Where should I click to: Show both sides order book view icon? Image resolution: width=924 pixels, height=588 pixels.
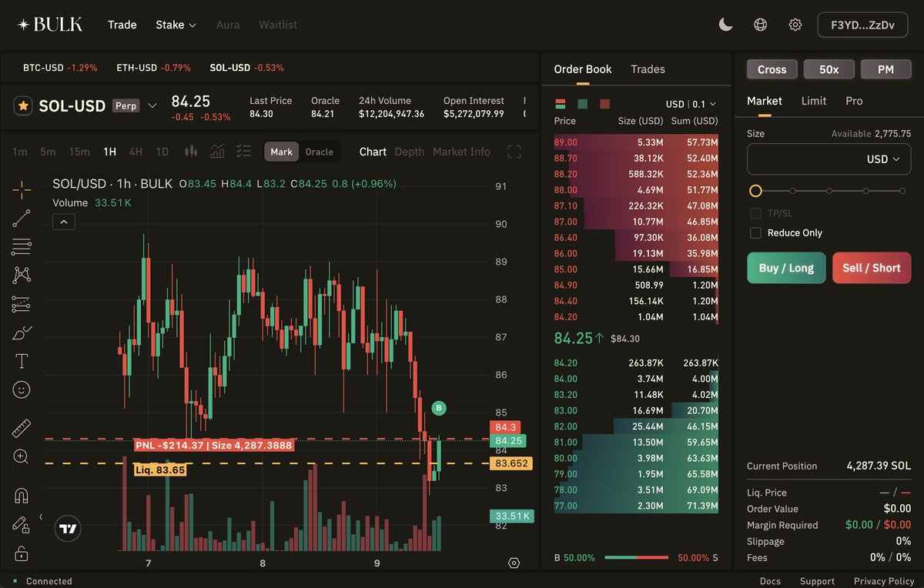coord(561,104)
